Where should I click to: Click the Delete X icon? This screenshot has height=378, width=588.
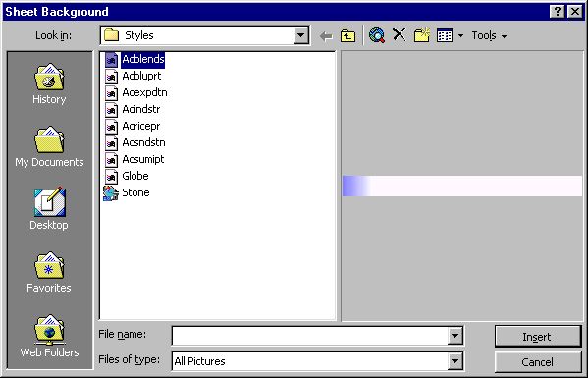point(399,35)
